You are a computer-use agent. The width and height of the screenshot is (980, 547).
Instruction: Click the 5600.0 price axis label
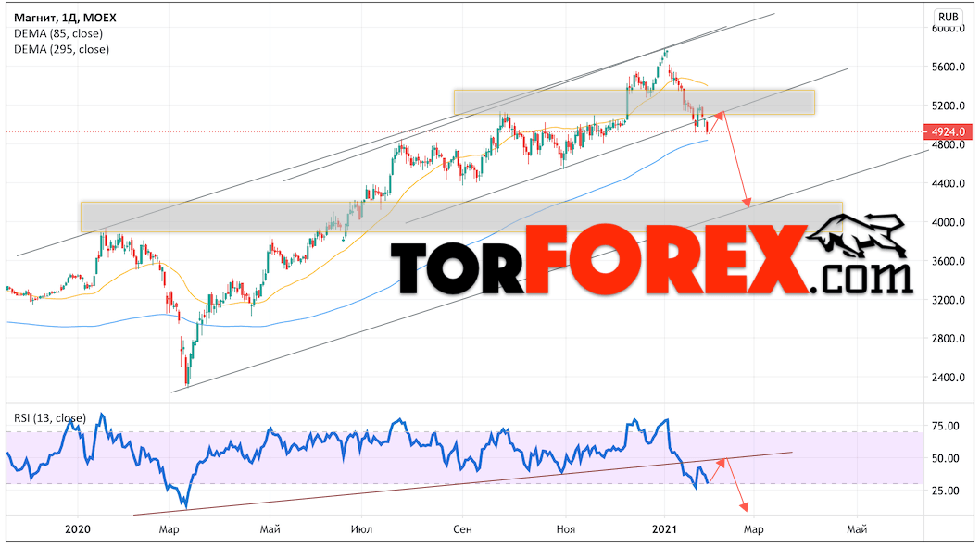[949, 67]
